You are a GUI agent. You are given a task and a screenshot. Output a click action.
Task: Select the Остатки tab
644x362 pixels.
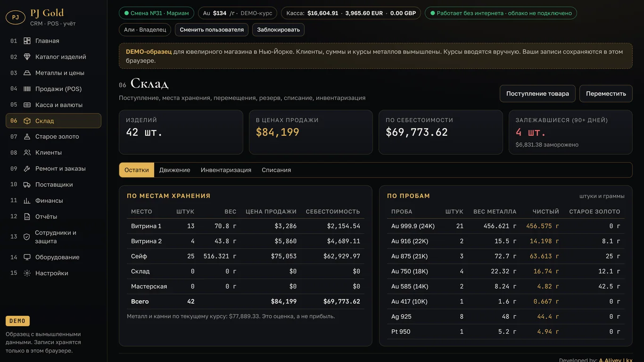point(137,170)
